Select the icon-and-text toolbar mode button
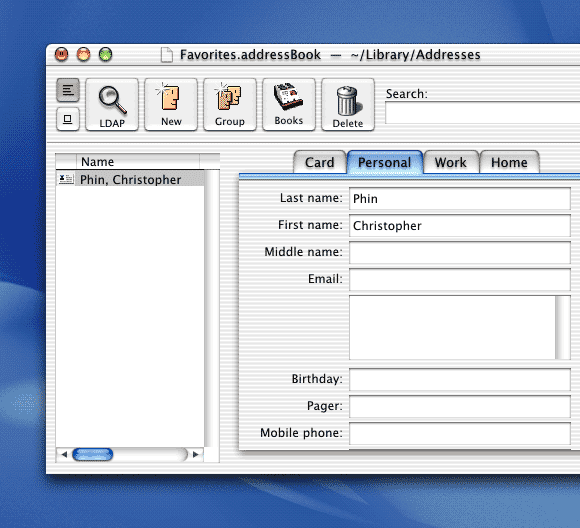This screenshot has width=580, height=528. click(68, 90)
